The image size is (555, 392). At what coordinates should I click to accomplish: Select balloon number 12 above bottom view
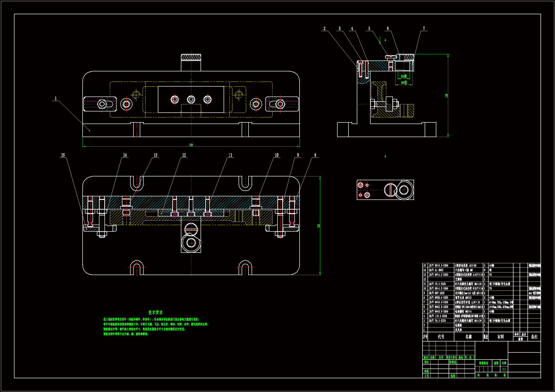[184, 155]
